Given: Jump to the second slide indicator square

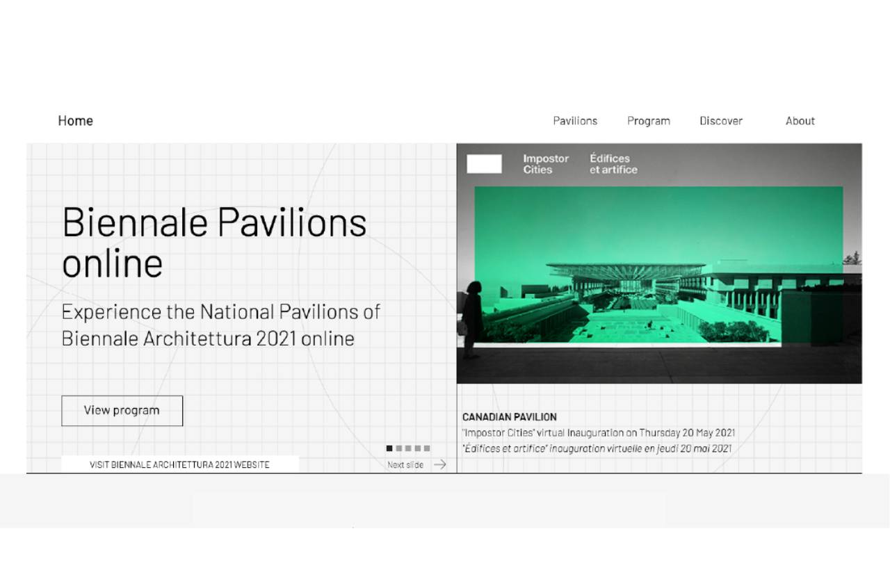Looking at the screenshot, I should [x=399, y=448].
